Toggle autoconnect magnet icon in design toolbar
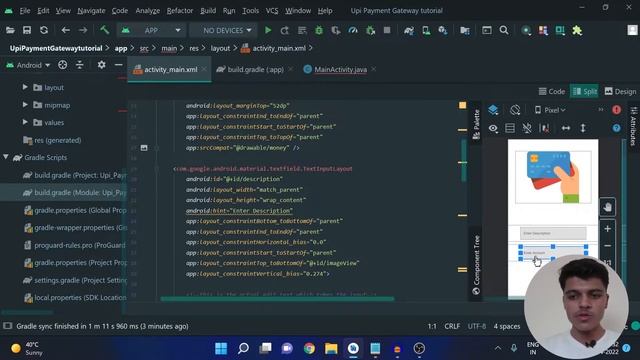640x360 pixels. (x=527, y=128)
